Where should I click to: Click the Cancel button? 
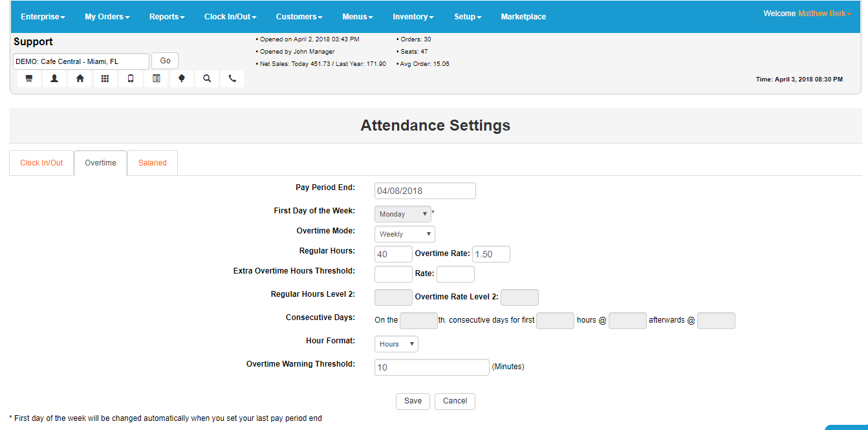(455, 401)
